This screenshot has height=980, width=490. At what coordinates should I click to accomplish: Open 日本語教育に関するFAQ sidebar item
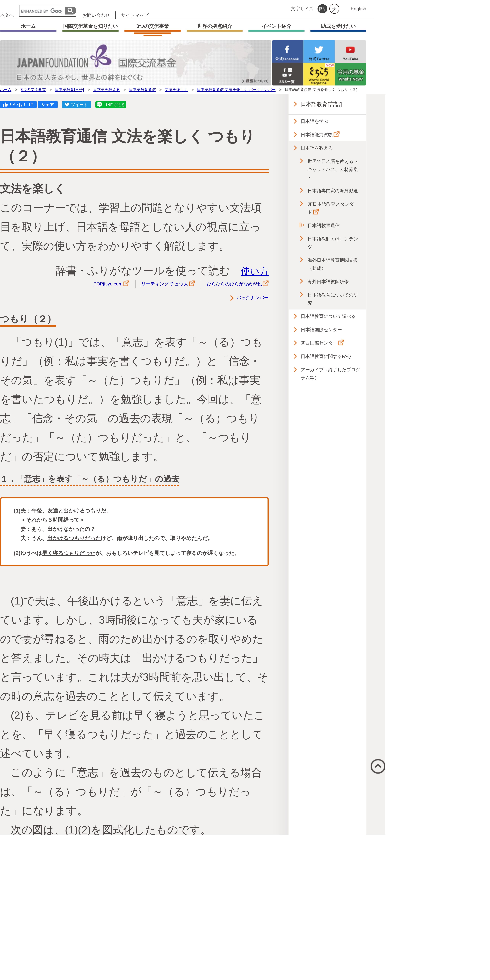(326, 356)
